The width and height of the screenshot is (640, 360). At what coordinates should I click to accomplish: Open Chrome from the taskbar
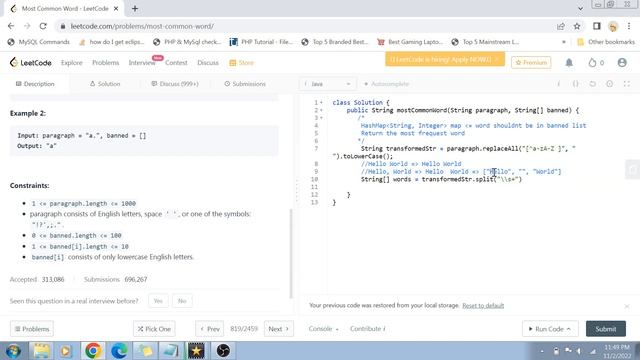(x=93, y=351)
